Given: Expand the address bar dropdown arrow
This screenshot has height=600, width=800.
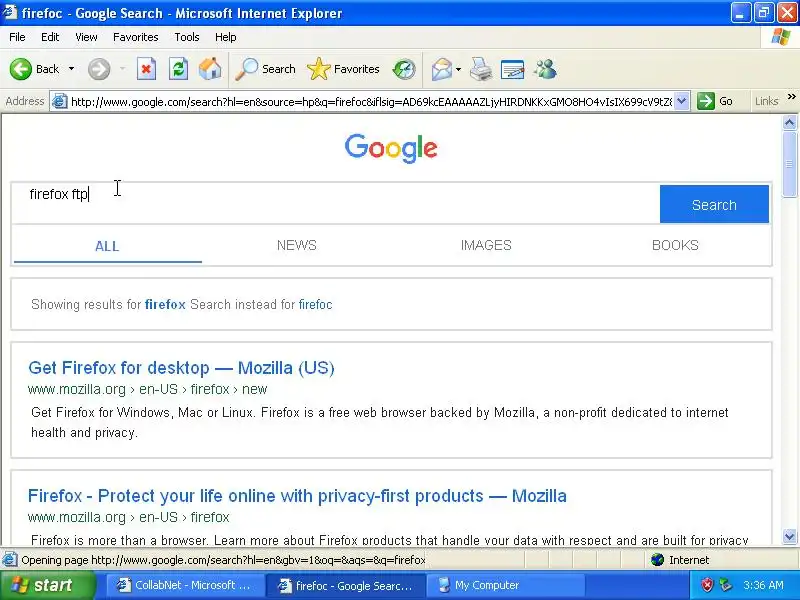Looking at the screenshot, I should tap(682, 101).
